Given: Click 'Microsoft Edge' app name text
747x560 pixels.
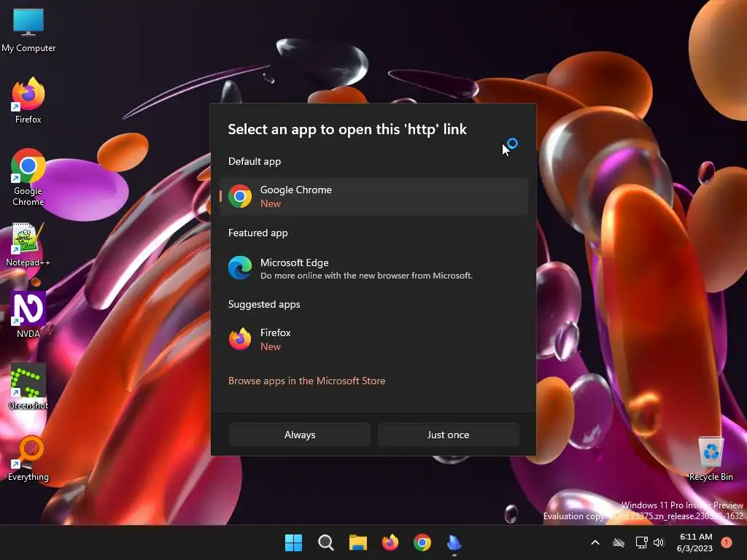Looking at the screenshot, I should 295,262.
